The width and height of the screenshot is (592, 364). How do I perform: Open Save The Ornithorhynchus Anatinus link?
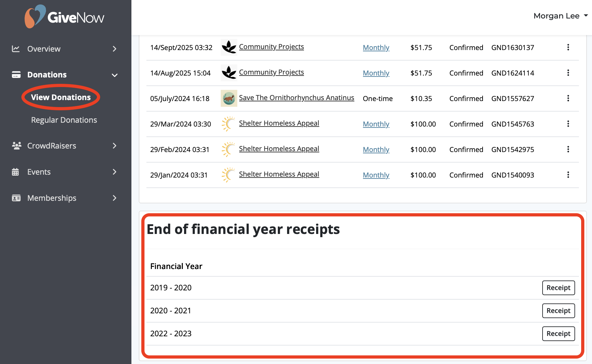(297, 98)
